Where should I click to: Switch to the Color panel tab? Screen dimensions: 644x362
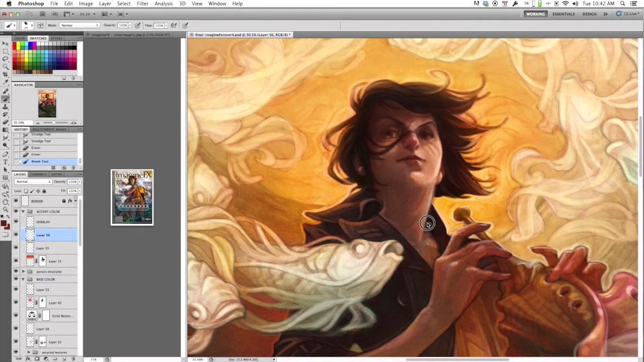[20, 38]
